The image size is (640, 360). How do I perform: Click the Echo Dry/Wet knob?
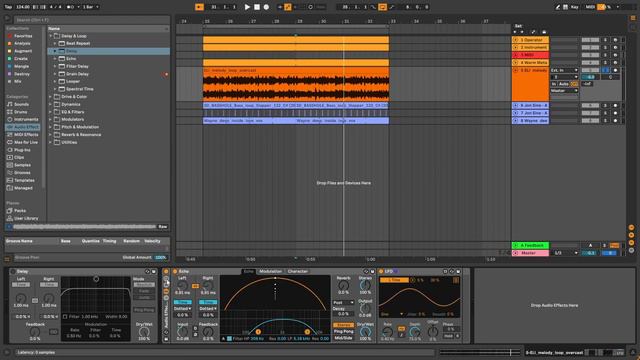click(365, 332)
